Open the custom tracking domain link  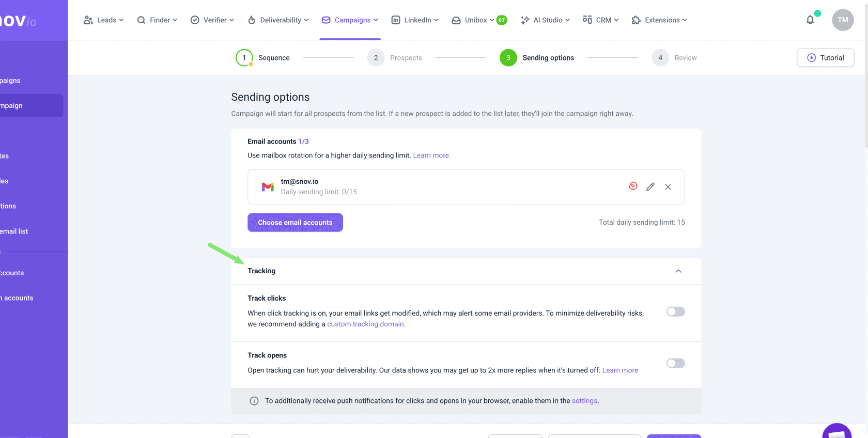click(x=365, y=324)
